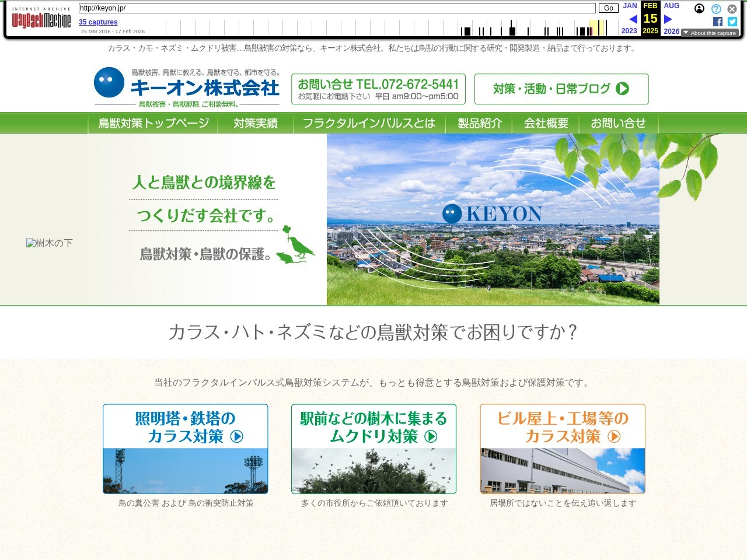Click the 当社のフラクタルインパルス式鳥獣対策システム description
The image size is (747, 560).
tap(373, 383)
